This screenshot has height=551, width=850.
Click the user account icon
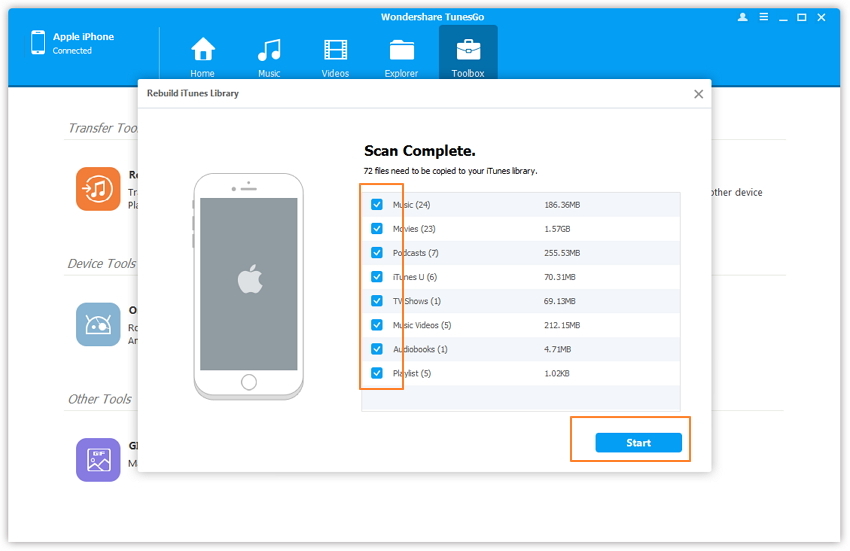coord(742,17)
